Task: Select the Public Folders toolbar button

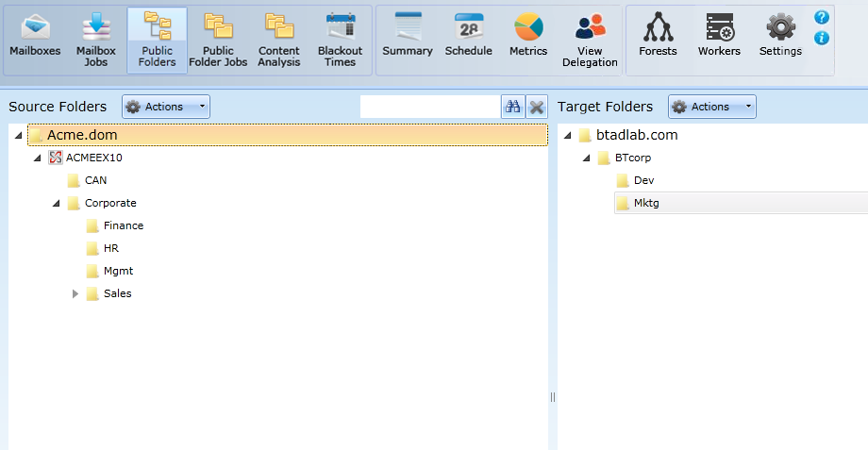Action: [x=158, y=40]
